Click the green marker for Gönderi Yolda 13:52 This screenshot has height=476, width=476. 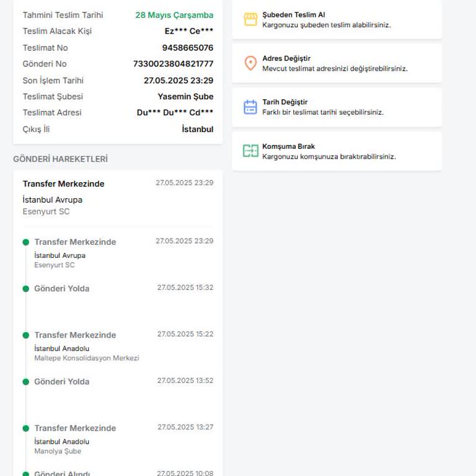(x=26, y=382)
